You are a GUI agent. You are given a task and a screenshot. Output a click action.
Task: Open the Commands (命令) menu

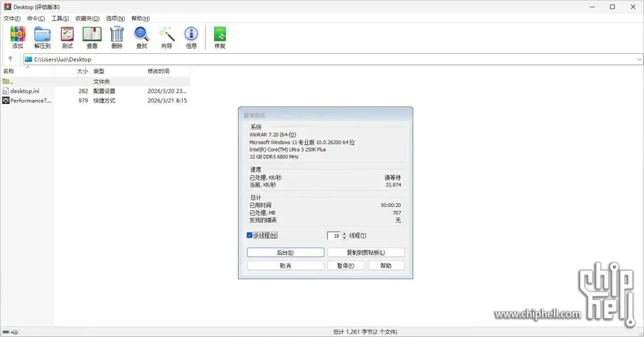(35, 18)
